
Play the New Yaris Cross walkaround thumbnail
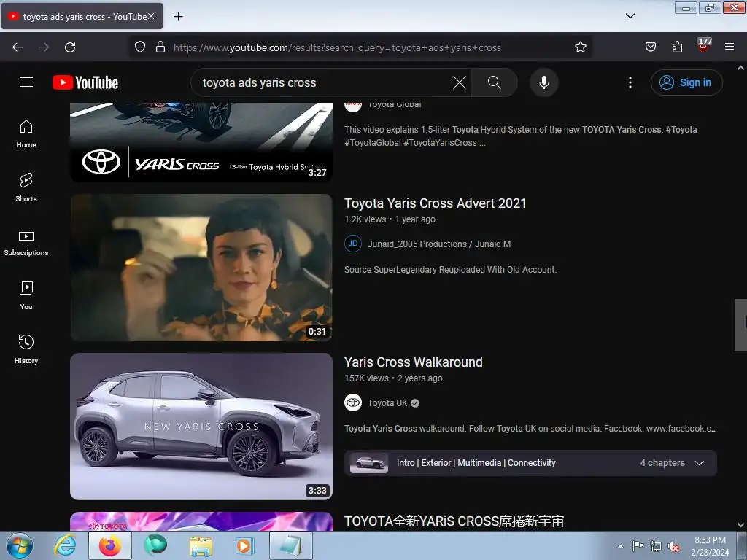[x=201, y=426]
